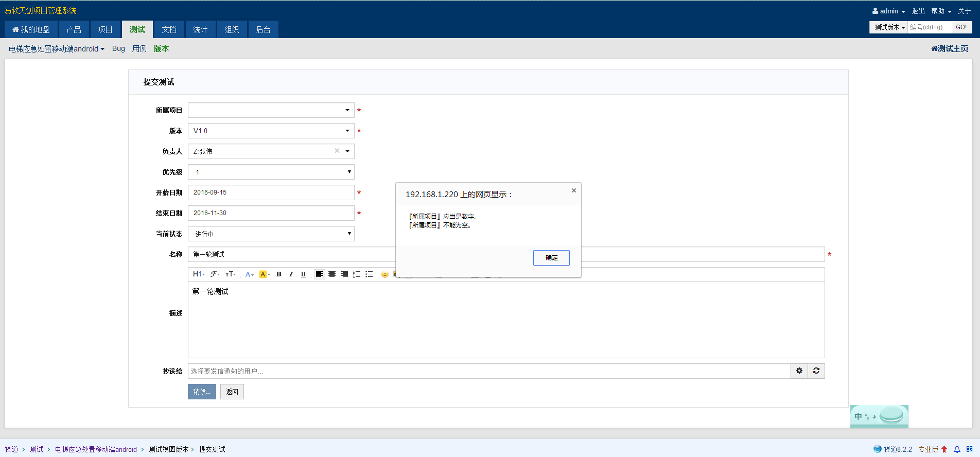Align description text left
980x457 pixels.
pyautogui.click(x=320, y=274)
